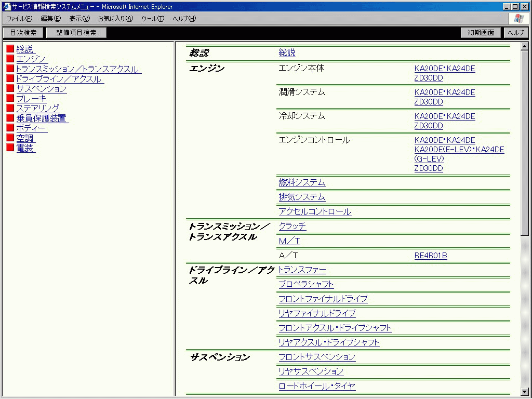Open ZD30DD link for 冷却システム
The width and height of the screenshot is (532, 399).
tap(429, 126)
